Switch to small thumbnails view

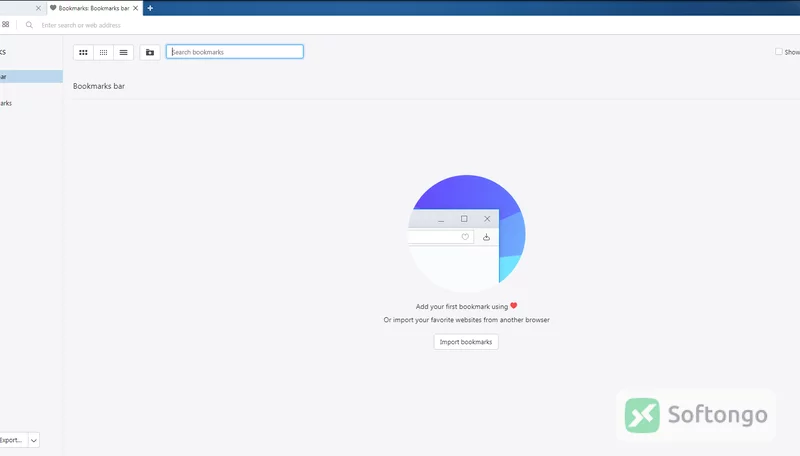(104, 52)
